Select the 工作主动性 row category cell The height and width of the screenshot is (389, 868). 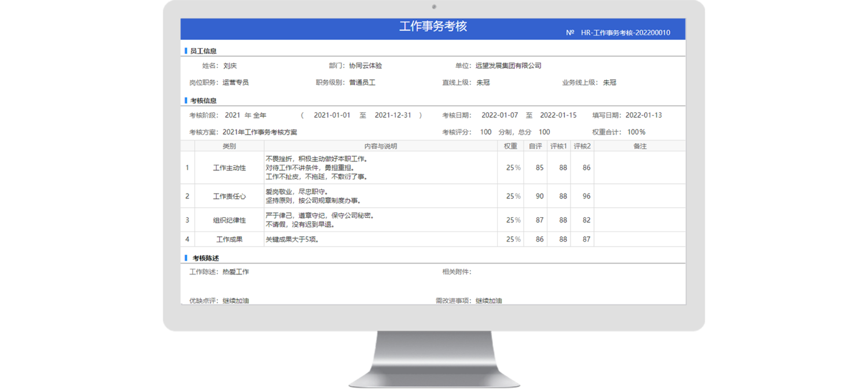[229, 168]
